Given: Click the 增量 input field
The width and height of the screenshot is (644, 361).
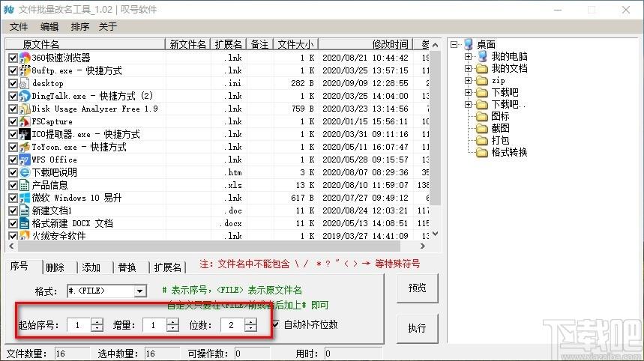Looking at the screenshot, I should (x=155, y=325).
